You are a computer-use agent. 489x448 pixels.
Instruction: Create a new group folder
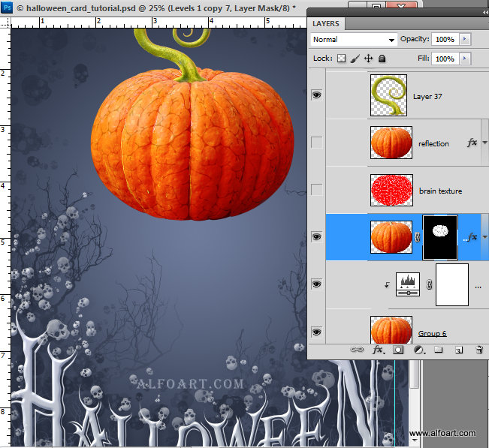[439, 350]
